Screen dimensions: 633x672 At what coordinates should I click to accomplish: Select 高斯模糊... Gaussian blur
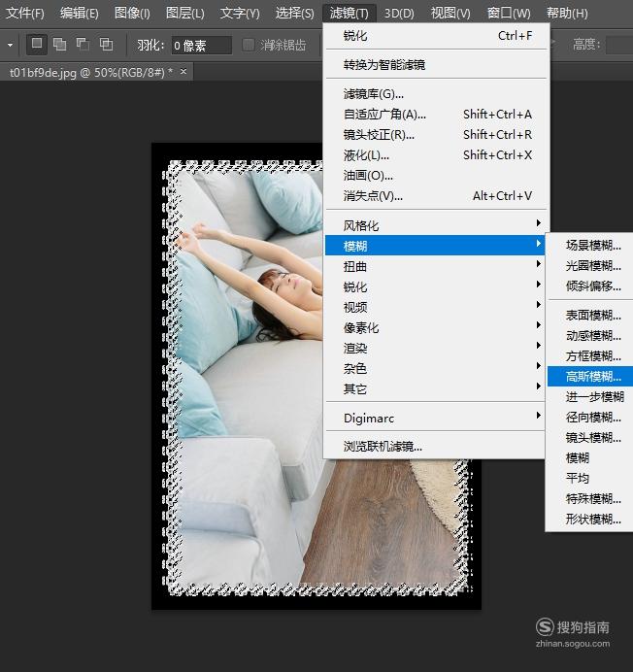[590, 376]
